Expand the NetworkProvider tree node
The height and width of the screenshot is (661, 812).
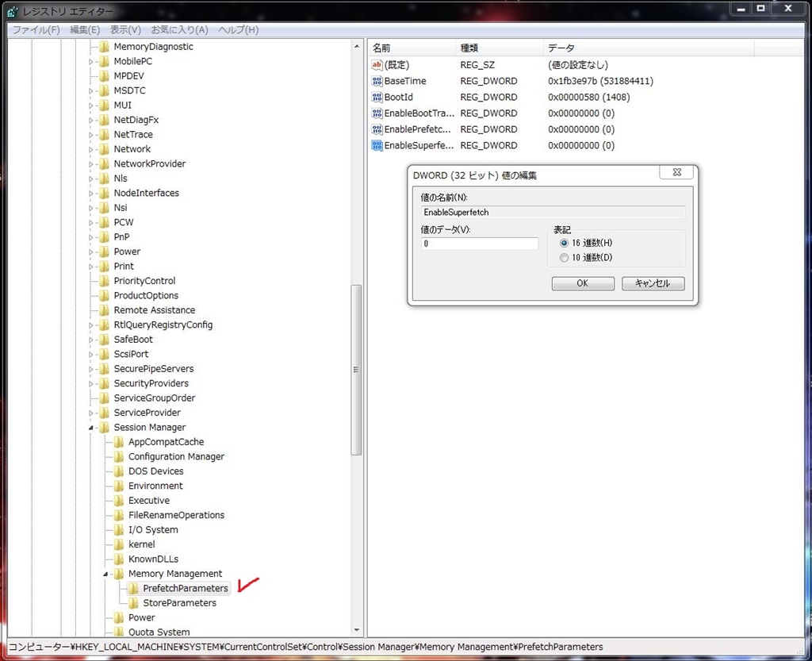pos(91,163)
